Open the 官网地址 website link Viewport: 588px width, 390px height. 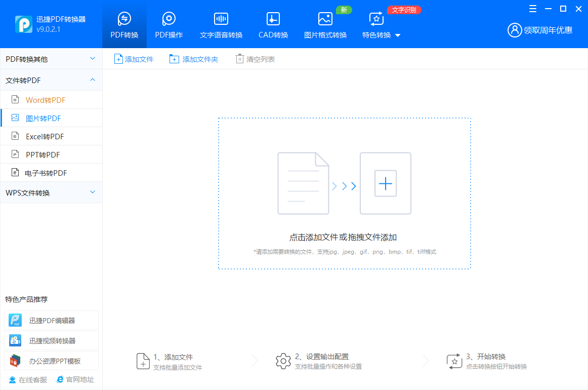pos(75,379)
